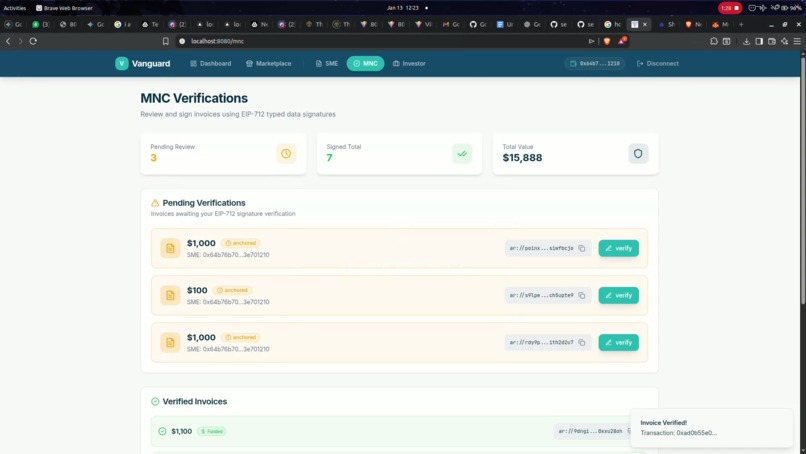Click the Pending Review clock icon
The width and height of the screenshot is (806, 454).
tap(286, 154)
